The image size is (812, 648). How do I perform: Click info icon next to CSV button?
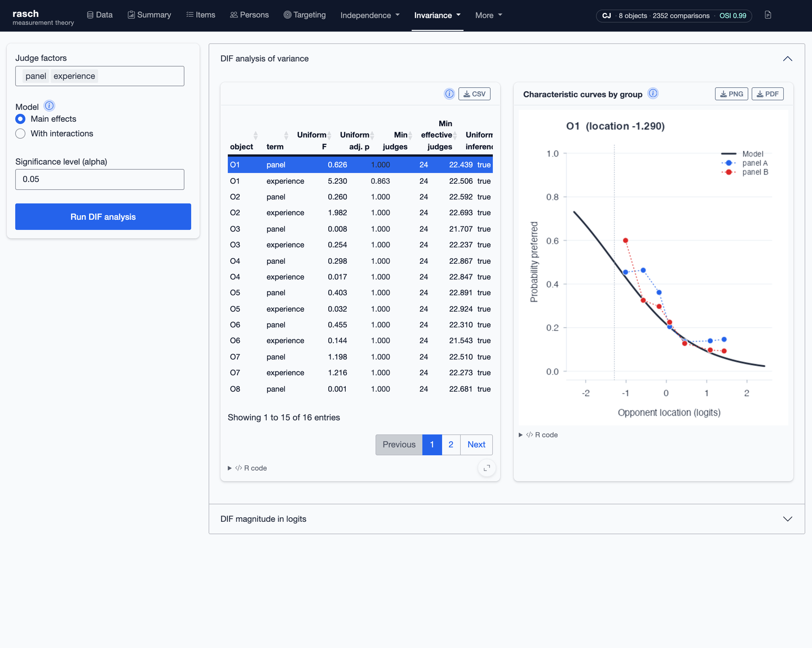tap(449, 94)
